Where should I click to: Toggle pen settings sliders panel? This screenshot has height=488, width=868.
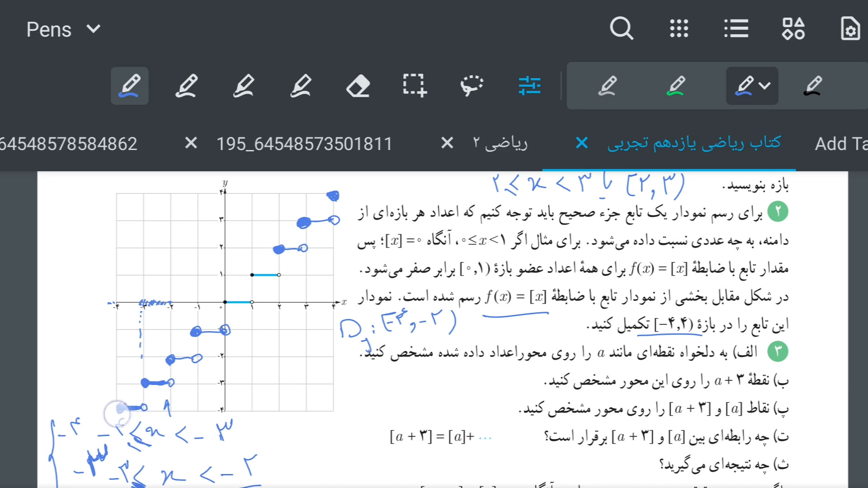click(529, 85)
